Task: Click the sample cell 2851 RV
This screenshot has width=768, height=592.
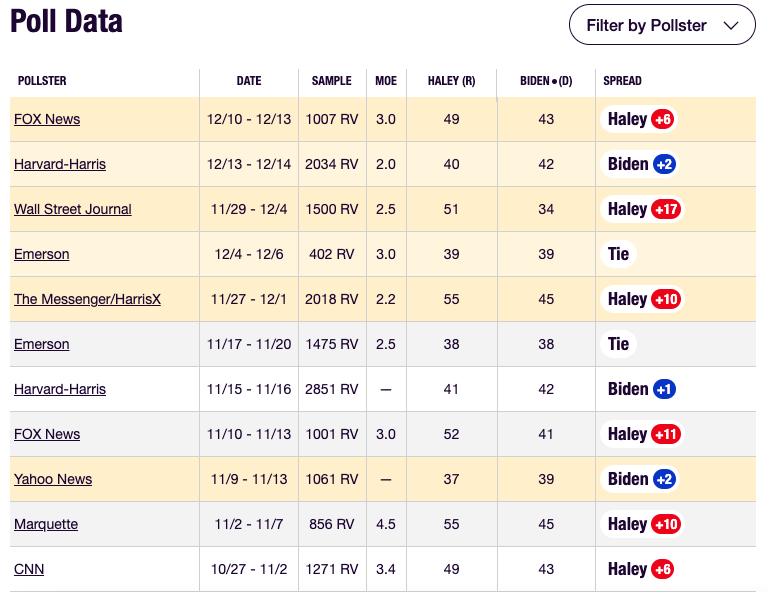Action: 332,389
